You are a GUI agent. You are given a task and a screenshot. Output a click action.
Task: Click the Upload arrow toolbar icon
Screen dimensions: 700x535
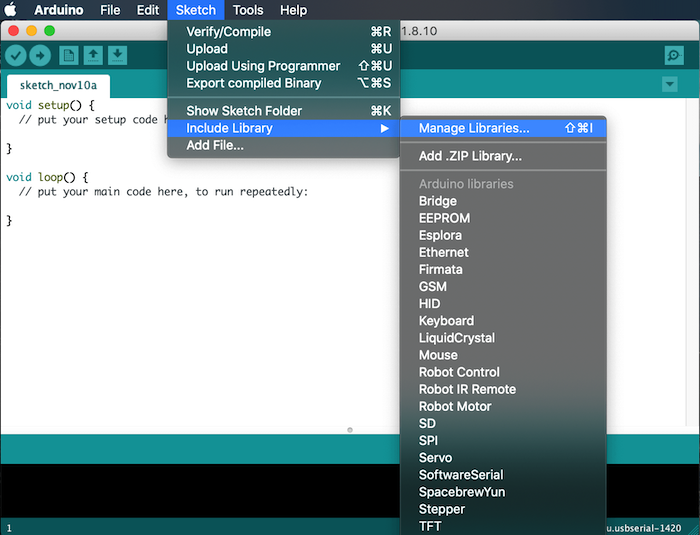tap(40, 56)
